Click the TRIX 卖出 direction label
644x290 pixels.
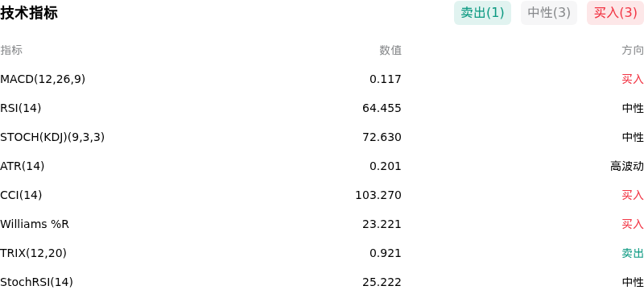pos(633,254)
